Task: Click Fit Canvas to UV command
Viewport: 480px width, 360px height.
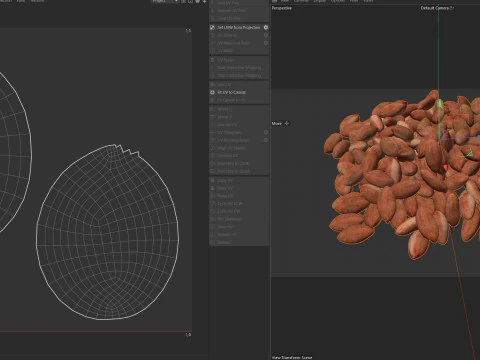Action: [x=231, y=100]
